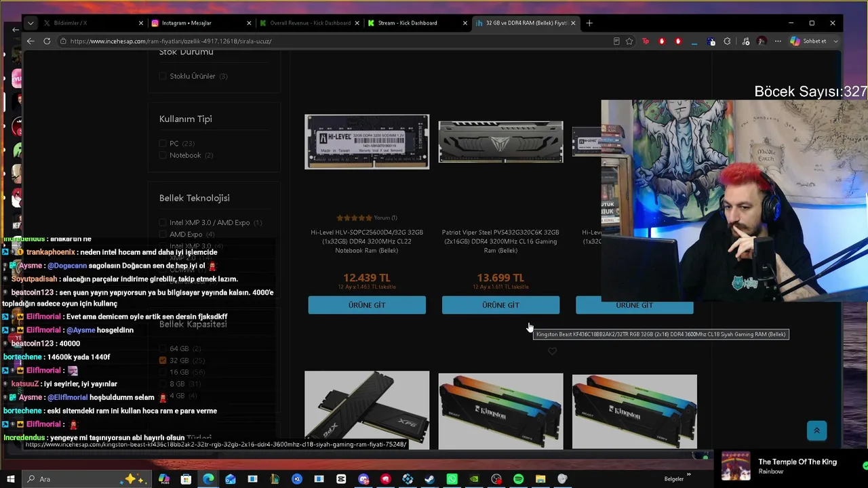Open the Stream Kick Dashboard tab
Screen dimensions: 868x488
point(418,23)
